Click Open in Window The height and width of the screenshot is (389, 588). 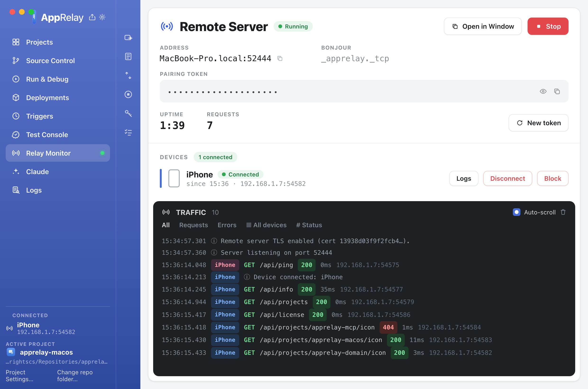point(482,26)
